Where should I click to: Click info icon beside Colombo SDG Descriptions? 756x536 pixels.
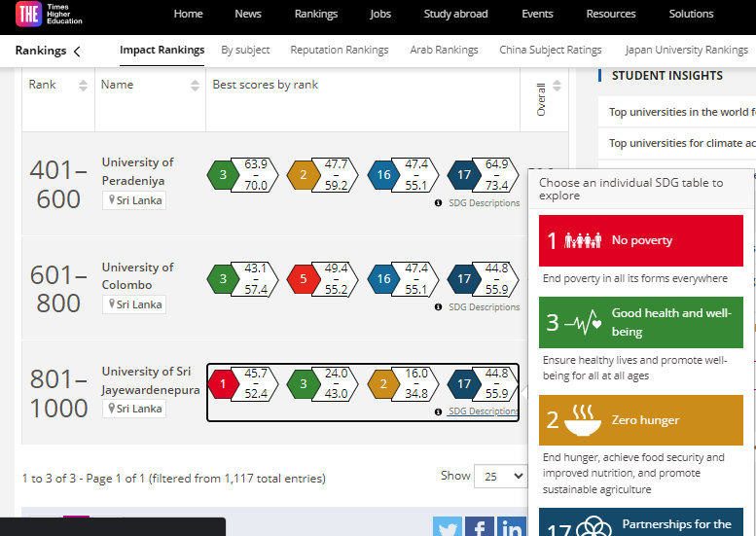(438, 307)
